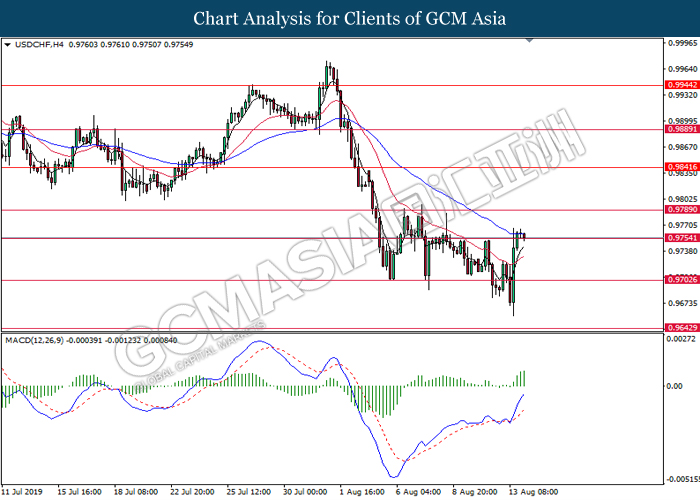This screenshot has height=500, width=700.
Task: Click the 0.97380 price axis value
Action: coord(683,251)
